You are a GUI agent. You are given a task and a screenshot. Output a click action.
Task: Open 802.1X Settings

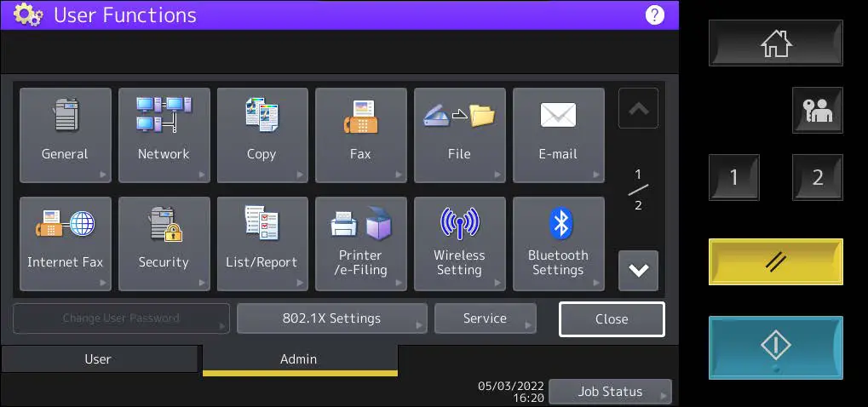point(331,318)
